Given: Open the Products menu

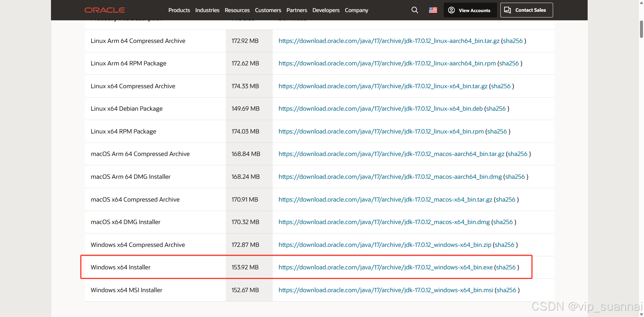Looking at the screenshot, I should point(179,10).
